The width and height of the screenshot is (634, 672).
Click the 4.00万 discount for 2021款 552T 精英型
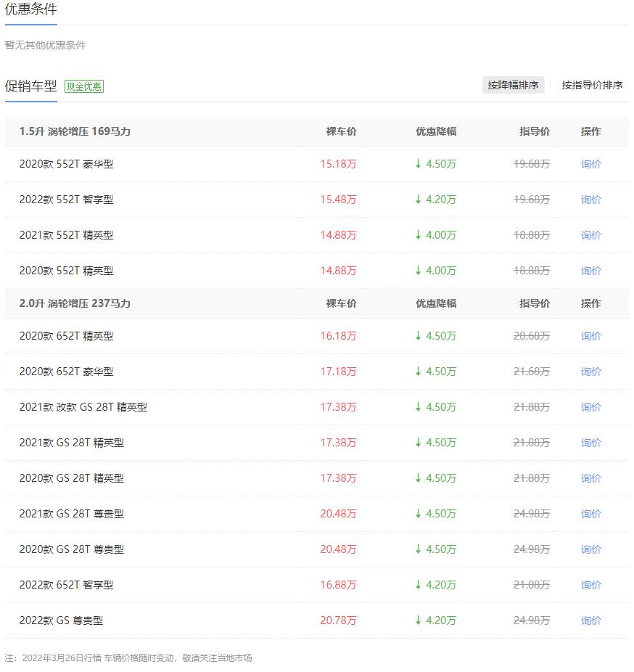(436, 235)
